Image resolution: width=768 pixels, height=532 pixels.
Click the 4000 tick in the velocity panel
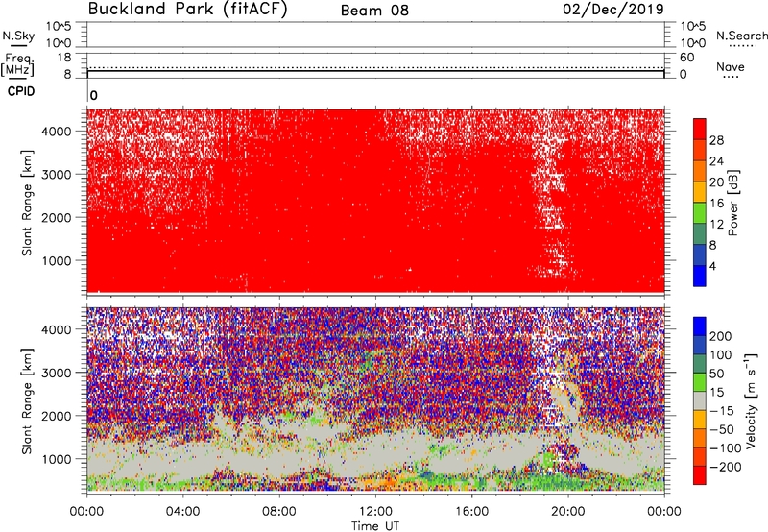click(56, 329)
